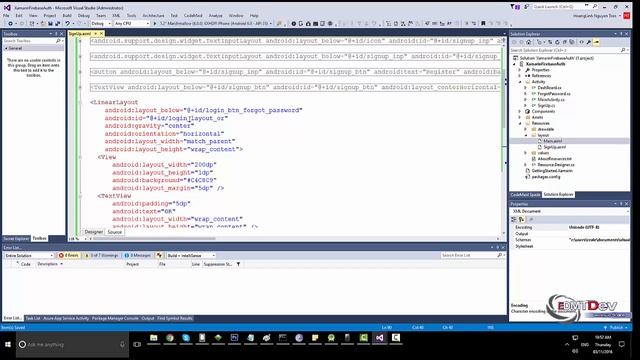Expand the values folder node
The image size is (640, 360).
526,153
